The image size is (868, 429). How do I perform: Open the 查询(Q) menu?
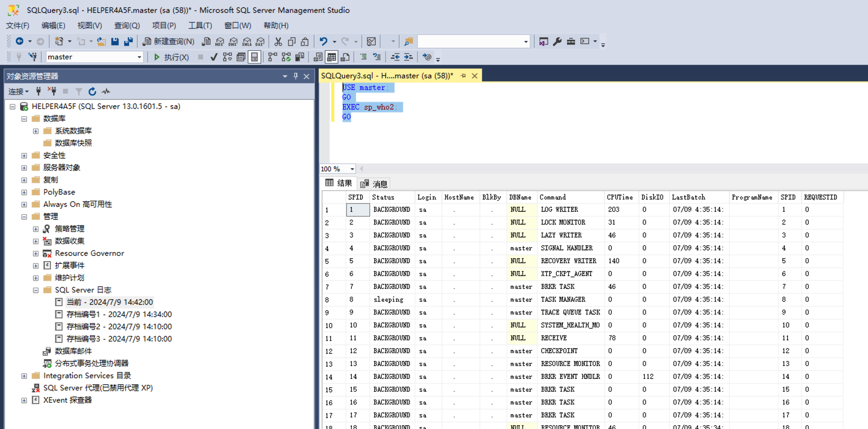[x=127, y=26]
